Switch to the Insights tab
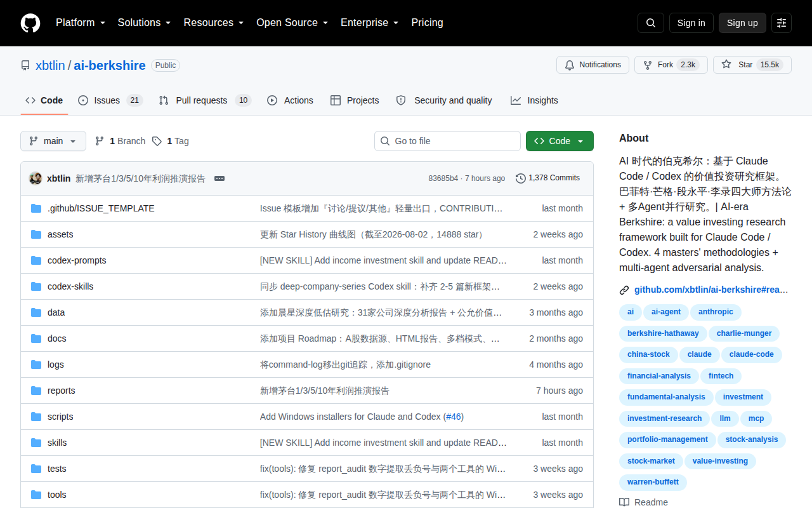 [x=534, y=100]
